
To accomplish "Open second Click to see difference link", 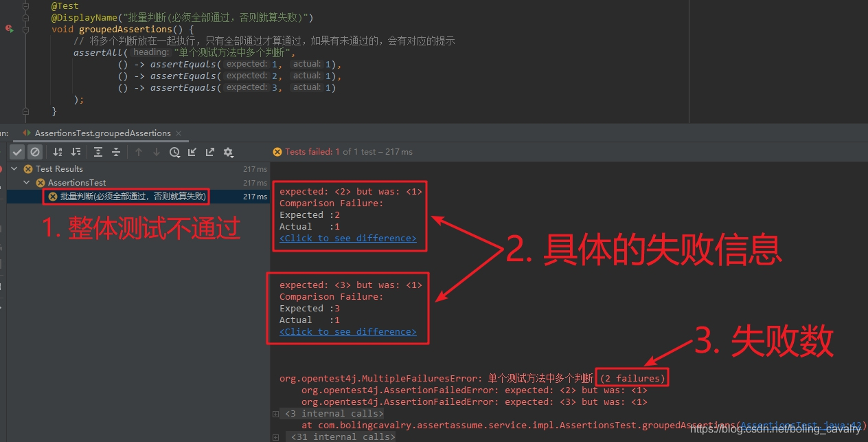I will (347, 331).
